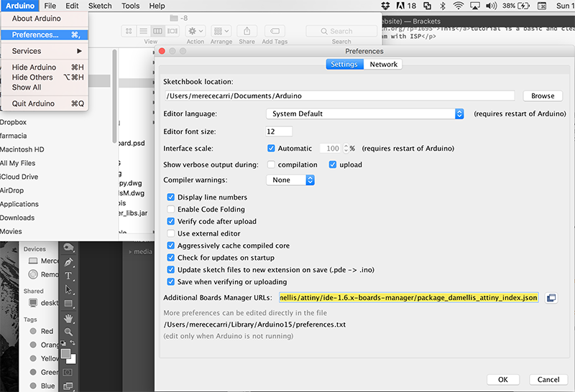Click the Editor font size field
The height and width of the screenshot is (392, 575).
279,131
